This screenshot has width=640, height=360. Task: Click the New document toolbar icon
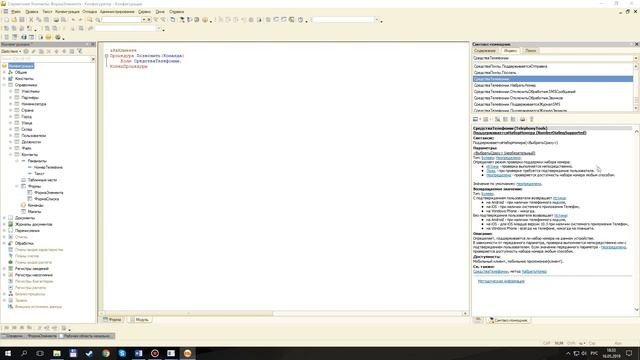click(x=7, y=20)
